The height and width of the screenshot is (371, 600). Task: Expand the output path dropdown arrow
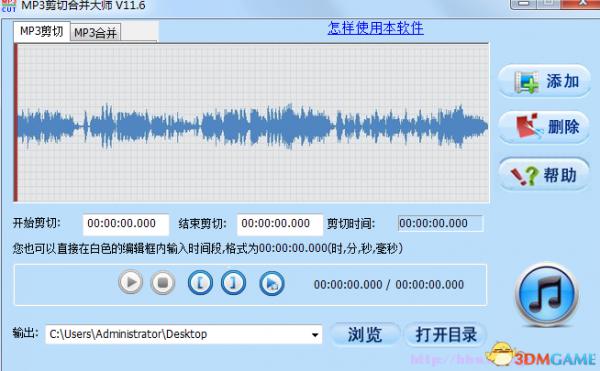[315, 335]
